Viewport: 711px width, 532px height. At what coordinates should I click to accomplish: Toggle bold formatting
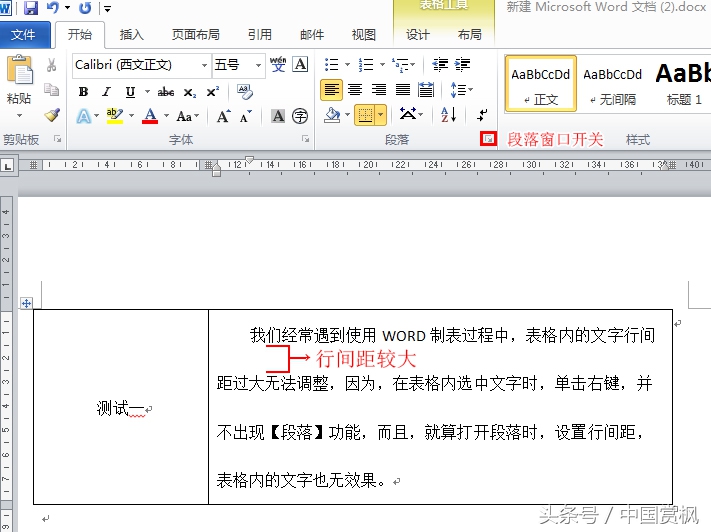point(83,92)
